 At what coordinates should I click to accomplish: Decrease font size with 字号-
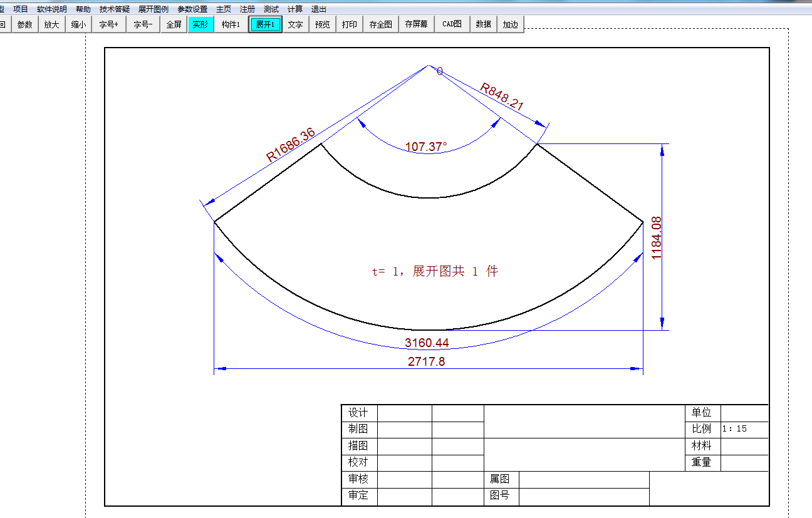(142, 24)
